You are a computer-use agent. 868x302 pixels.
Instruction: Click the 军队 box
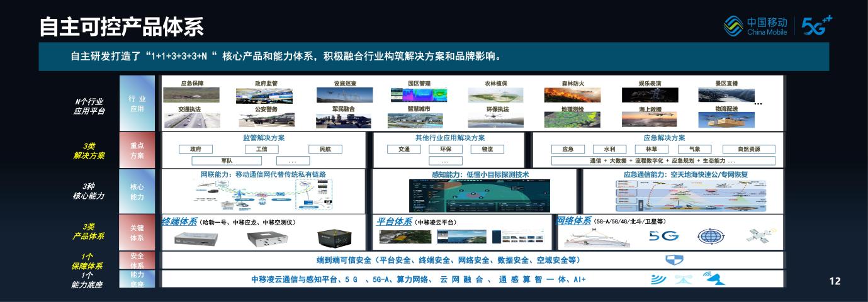pyautogui.click(x=227, y=160)
